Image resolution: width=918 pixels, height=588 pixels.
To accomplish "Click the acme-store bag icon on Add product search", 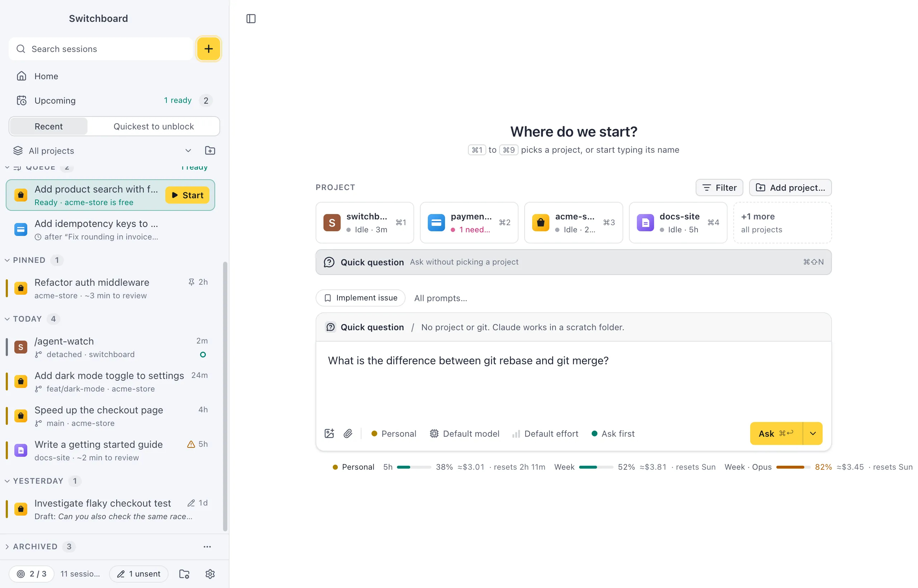I will click(x=21, y=195).
